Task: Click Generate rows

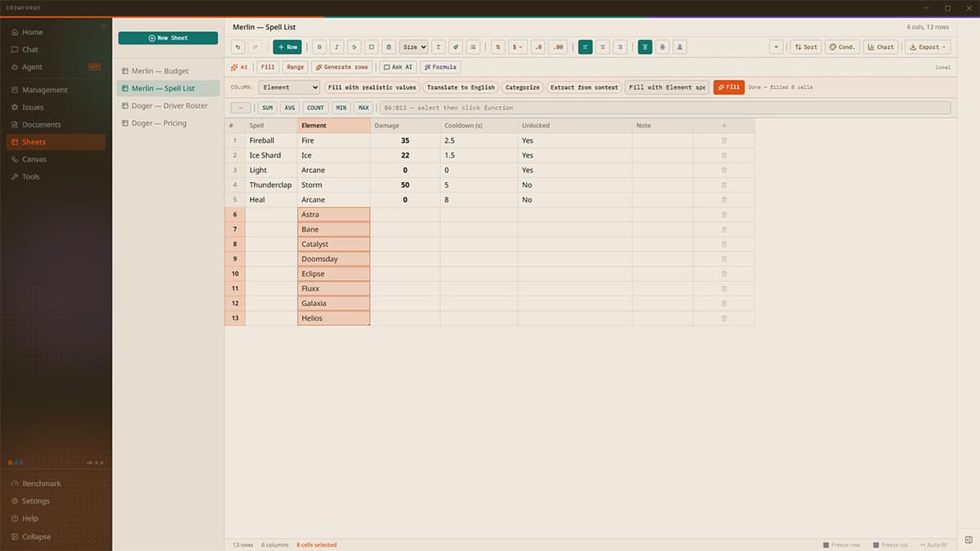Action: tap(341, 67)
